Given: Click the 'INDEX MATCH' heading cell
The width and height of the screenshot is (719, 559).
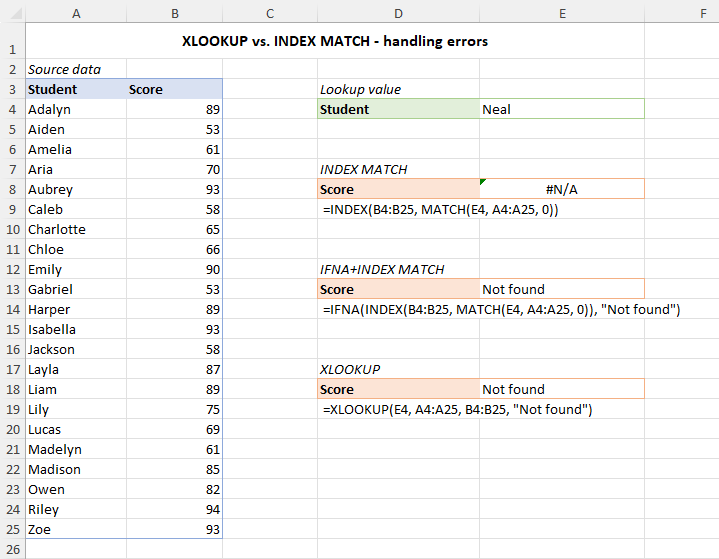Looking at the screenshot, I should tap(398, 169).
